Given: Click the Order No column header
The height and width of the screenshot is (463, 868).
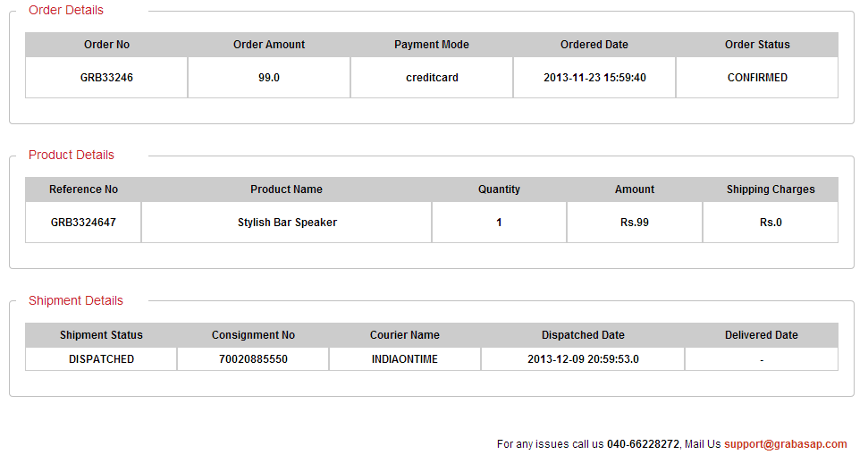Looking at the screenshot, I should (106, 45).
